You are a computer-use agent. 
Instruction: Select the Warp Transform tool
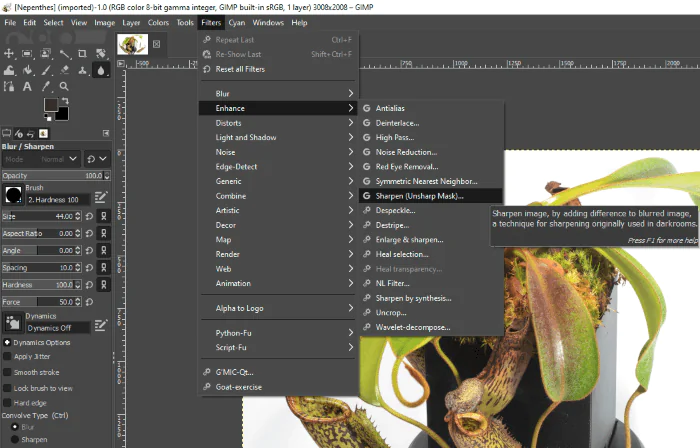8,70
